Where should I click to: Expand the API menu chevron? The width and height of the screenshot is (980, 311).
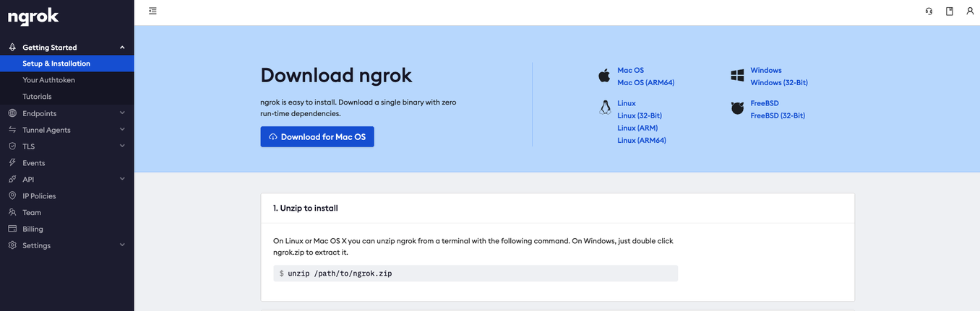coord(122,180)
